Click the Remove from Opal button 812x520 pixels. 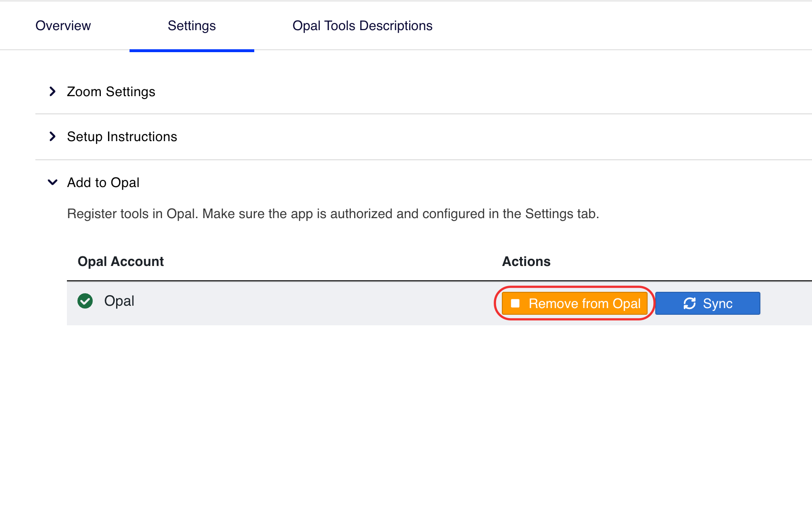click(x=575, y=303)
